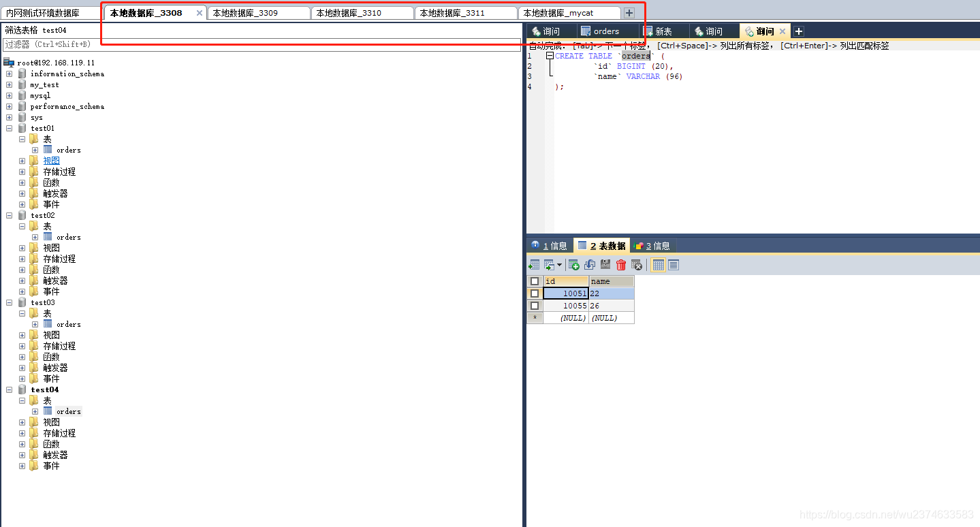Select the 视图 node under test01
Image resolution: width=980 pixels, height=527 pixels.
point(51,161)
